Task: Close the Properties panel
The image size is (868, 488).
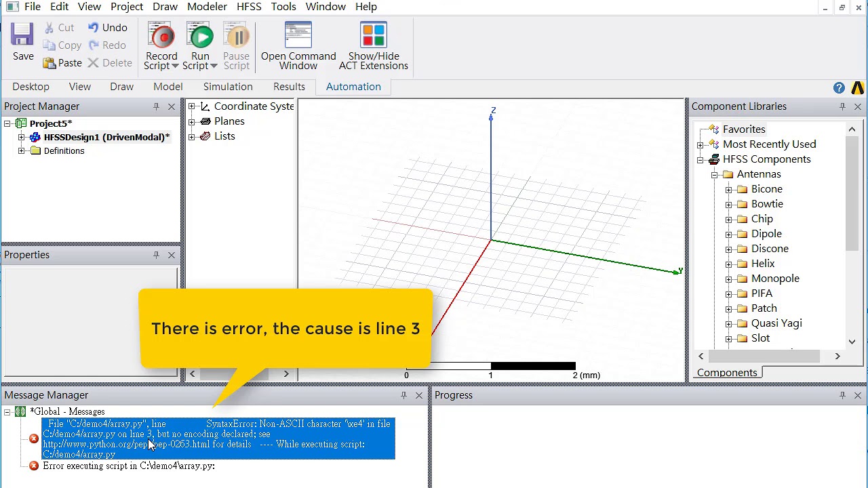Action: (x=172, y=255)
